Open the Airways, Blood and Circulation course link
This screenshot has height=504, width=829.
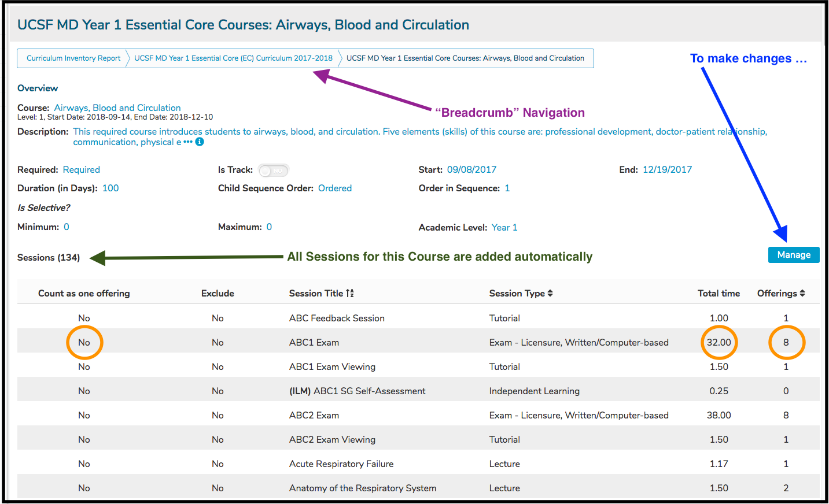tap(117, 108)
